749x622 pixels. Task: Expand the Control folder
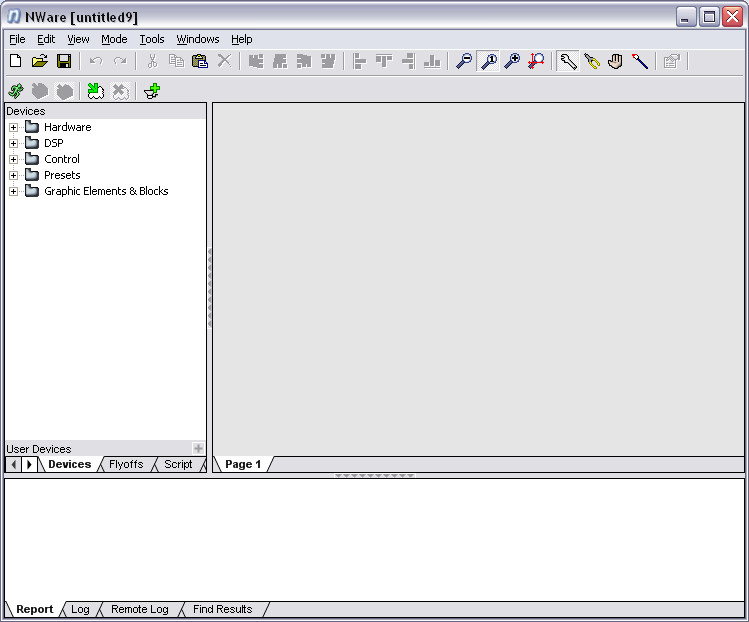pos(13,160)
